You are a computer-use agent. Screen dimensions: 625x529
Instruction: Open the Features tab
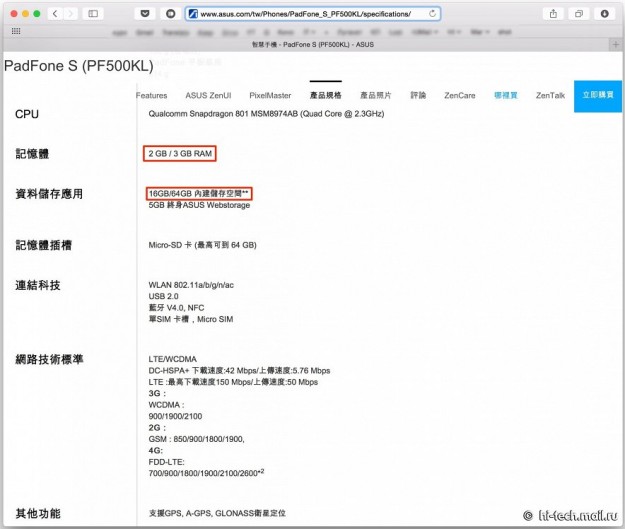pos(151,95)
